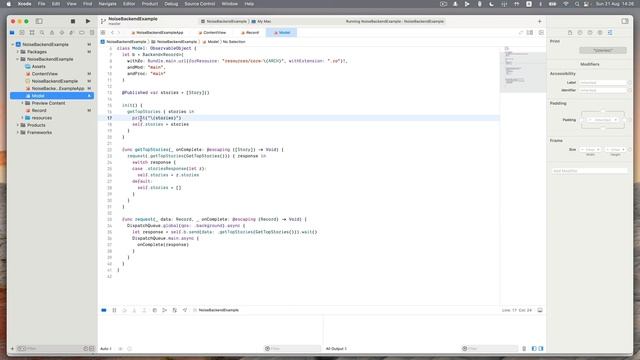Click the Inherited button in the inspector
This screenshot has height=360, width=640.
[x=603, y=51]
